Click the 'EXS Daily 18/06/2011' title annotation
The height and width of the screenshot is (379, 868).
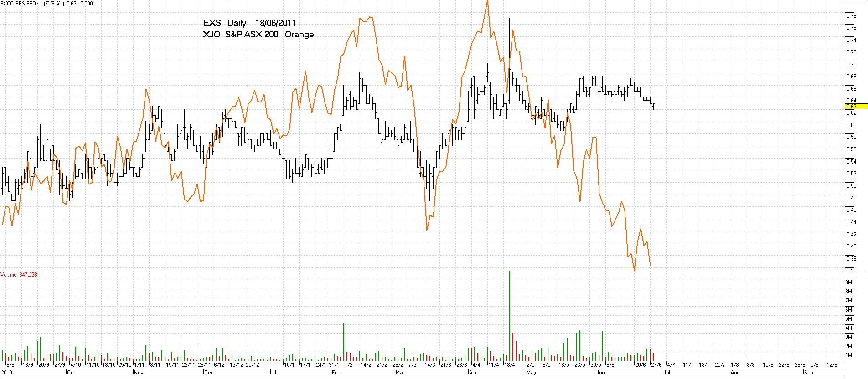click(x=249, y=23)
